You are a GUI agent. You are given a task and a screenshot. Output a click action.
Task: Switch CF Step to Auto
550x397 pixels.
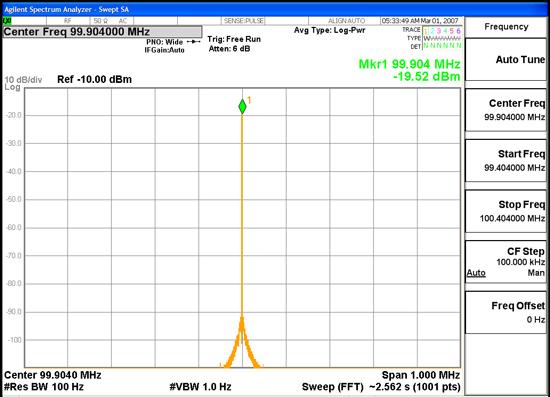[x=476, y=273]
